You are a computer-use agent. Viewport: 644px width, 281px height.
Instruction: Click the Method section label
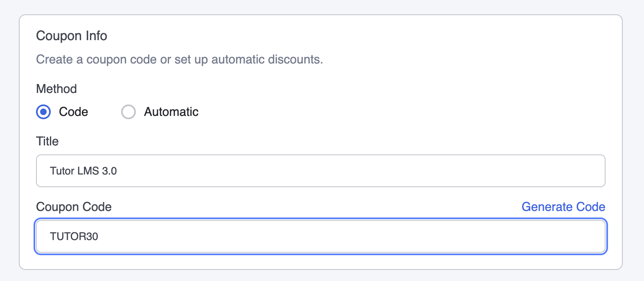click(x=56, y=89)
